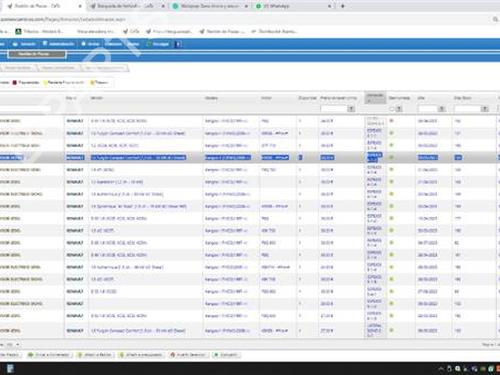Click the search magnifier icon in address bar
Image resolution: width=500 pixels, height=375 pixels.
click(495, 19)
